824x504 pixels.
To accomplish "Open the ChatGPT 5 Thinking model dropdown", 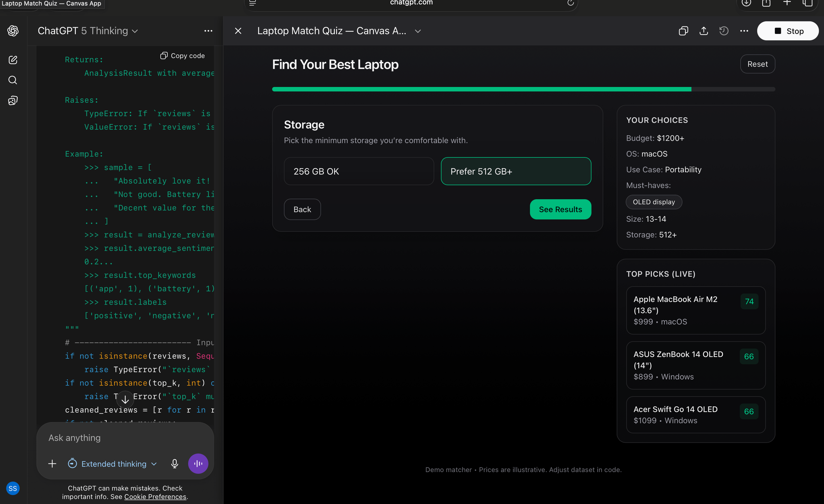I will [x=88, y=31].
